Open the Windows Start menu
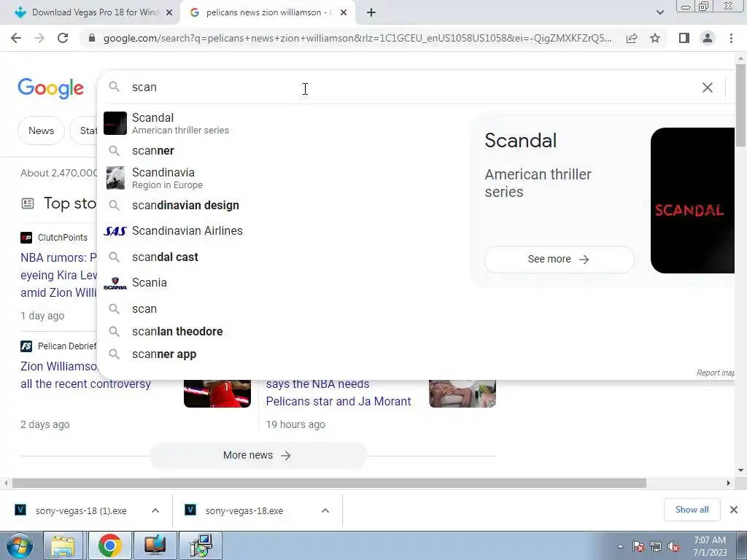747x560 pixels. [19, 545]
